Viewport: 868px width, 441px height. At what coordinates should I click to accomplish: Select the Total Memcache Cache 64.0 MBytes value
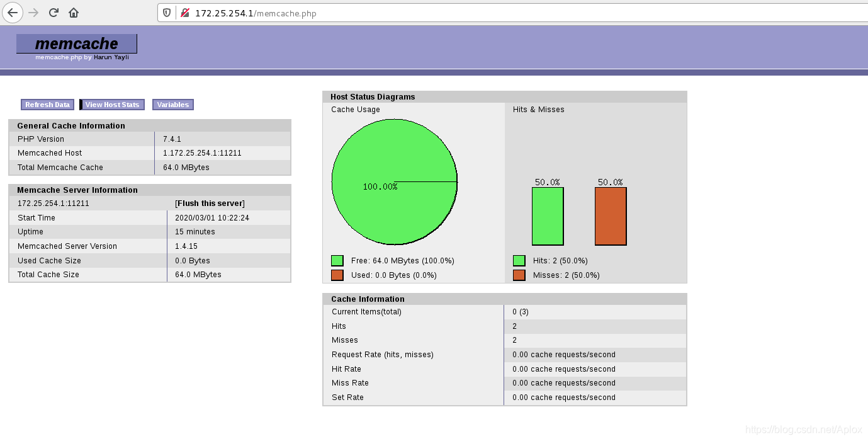tap(186, 168)
